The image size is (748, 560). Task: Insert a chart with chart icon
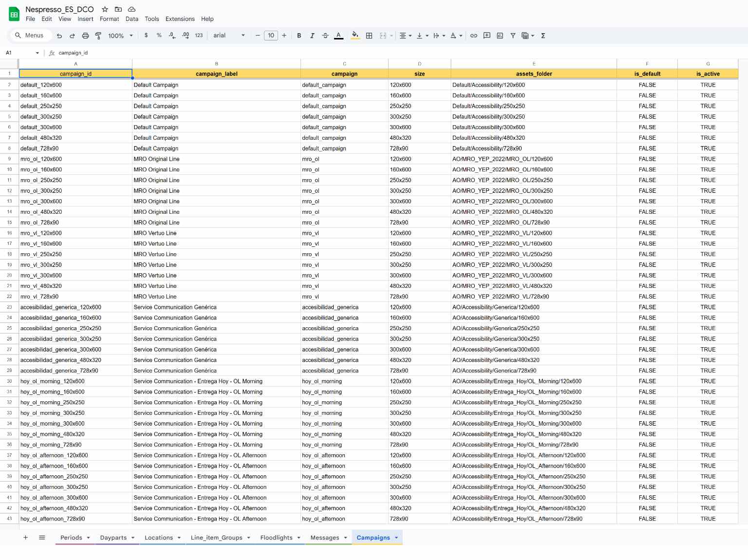pyautogui.click(x=500, y=36)
